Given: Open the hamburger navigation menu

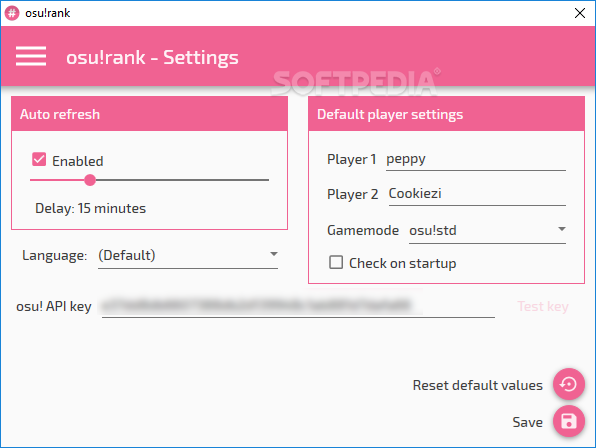Looking at the screenshot, I should pyautogui.click(x=31, y=56).
